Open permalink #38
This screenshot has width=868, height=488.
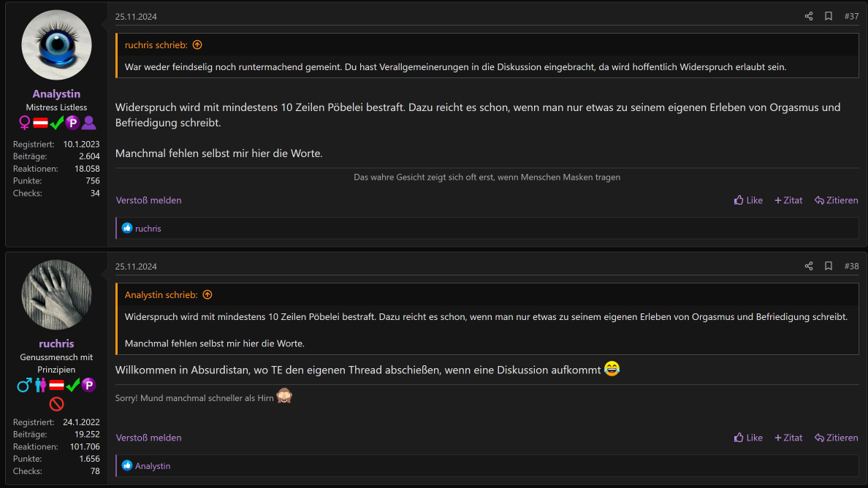851,266
